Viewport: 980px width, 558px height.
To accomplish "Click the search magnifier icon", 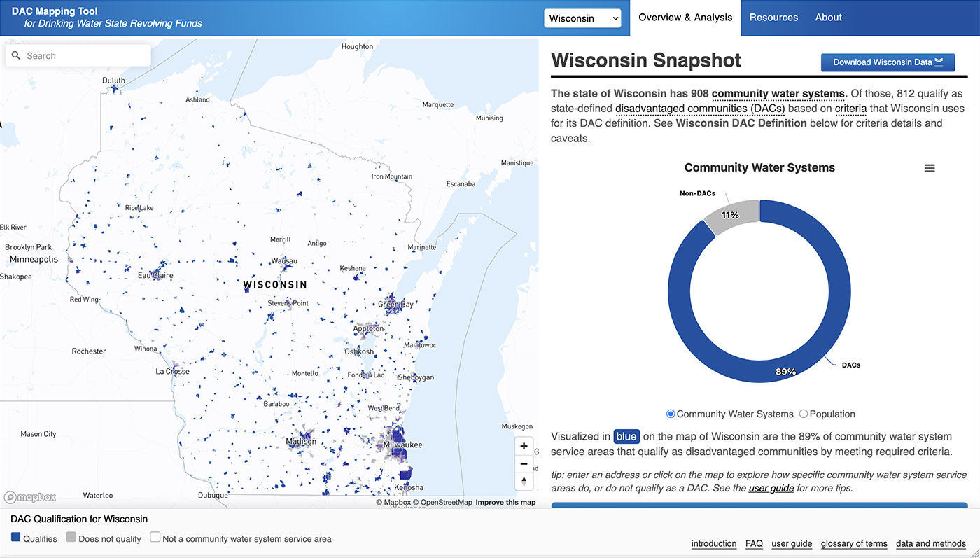I will click(17, 56).
